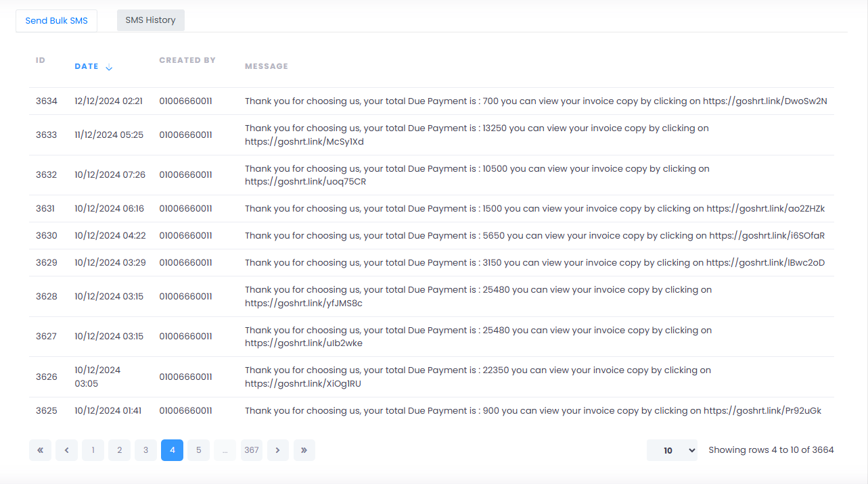Go to page 1
868x484 pixels.
93,450
